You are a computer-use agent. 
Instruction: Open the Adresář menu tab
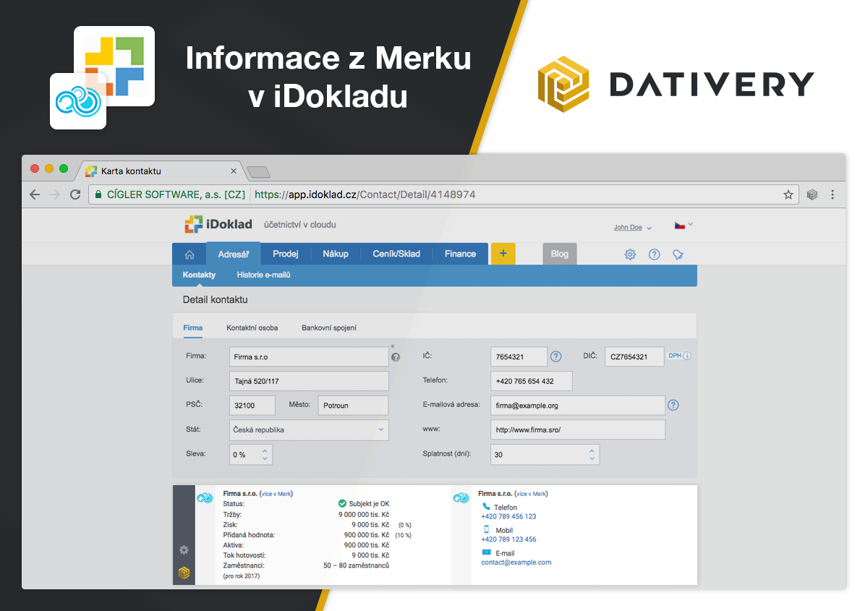click(x=234, y=254)
